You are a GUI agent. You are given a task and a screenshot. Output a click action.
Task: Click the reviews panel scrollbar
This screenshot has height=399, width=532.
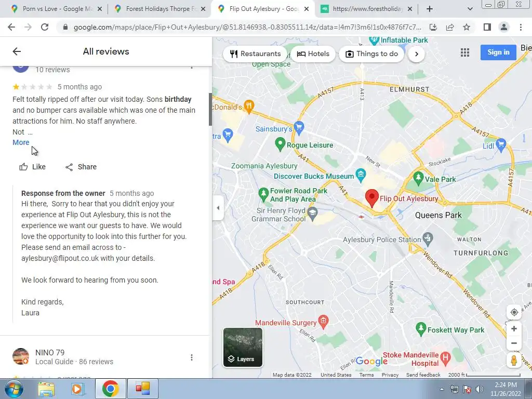tap(210, 109)
